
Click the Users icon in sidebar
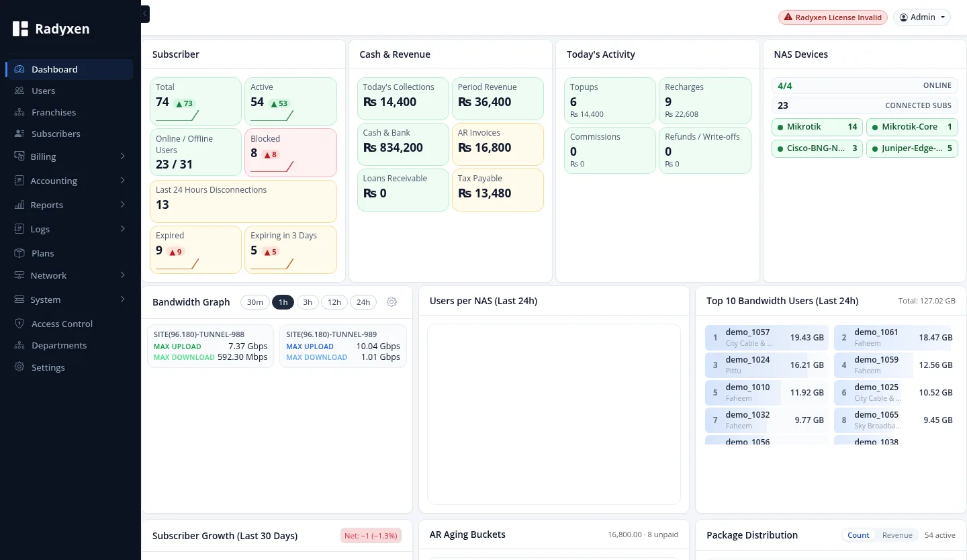pos(19,91)
